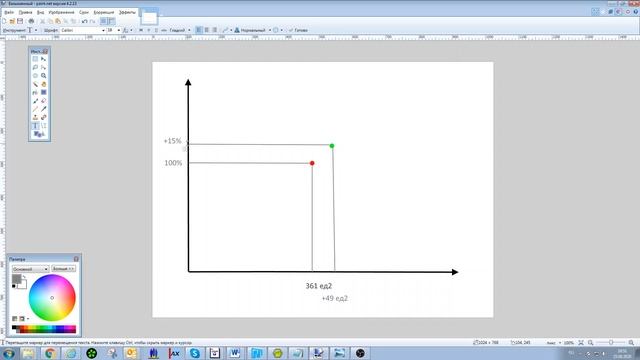Click the image thumbnail tab
This screenshot has height=360, width=640.
click(149, 18)
